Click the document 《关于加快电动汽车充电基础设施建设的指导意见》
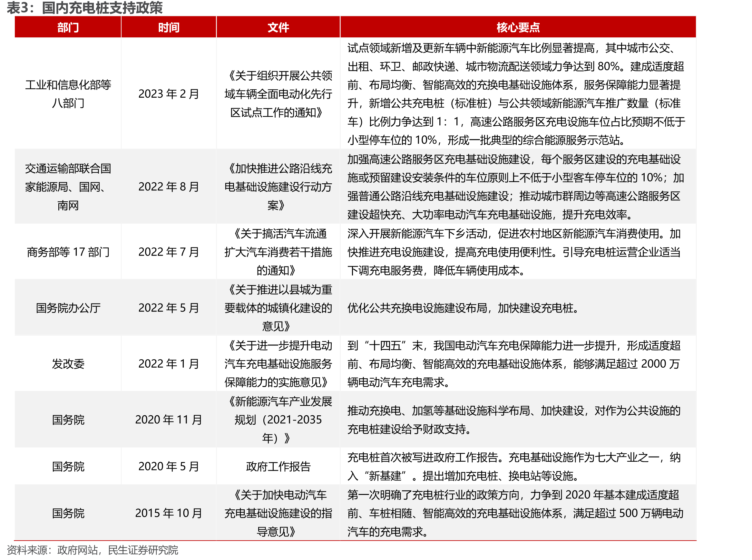This screenshot has width=752, height=560. (x=278, y=513)
